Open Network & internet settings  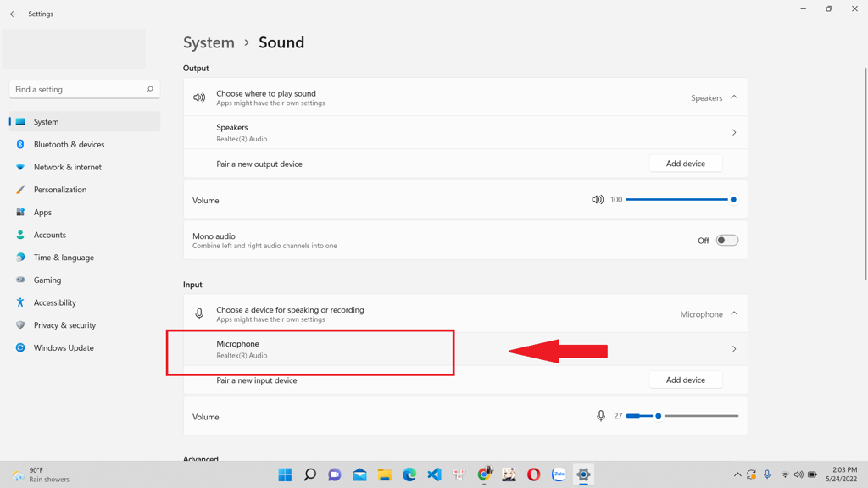click(x=85, y=167)
